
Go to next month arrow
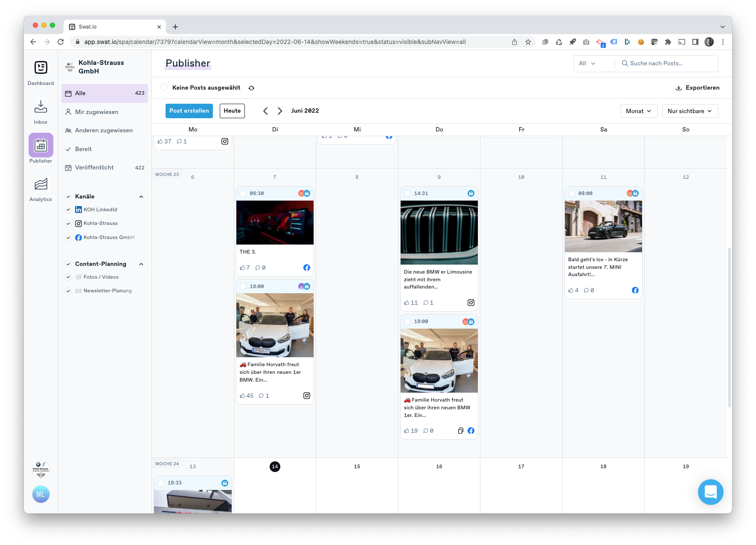tap(280, 111)
